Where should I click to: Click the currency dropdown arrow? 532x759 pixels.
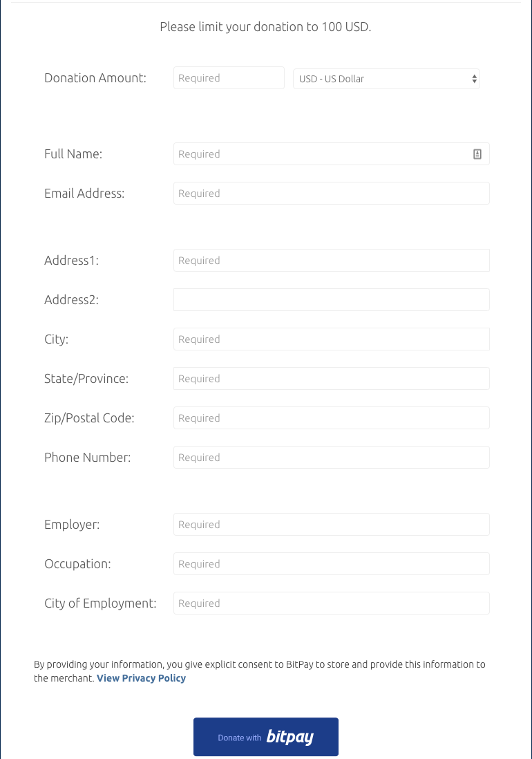(475, 79)
